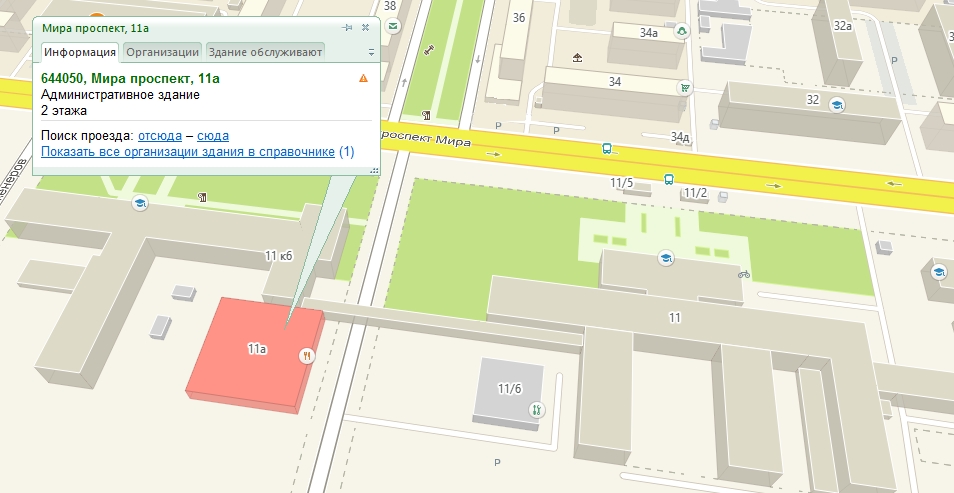Click the orange warning triangle icon

pos(363,77)
